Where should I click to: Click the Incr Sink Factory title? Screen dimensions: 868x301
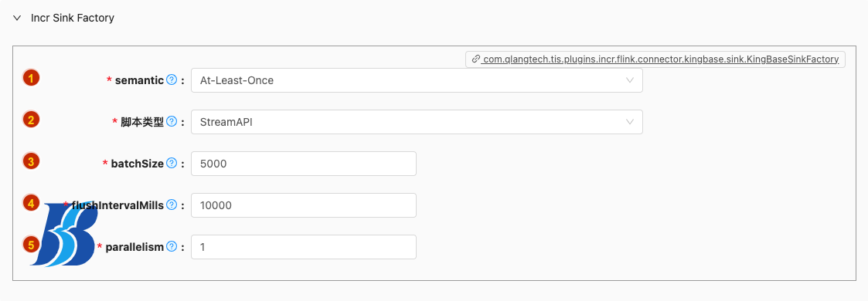pyautogui.click(x=73, y=19)
